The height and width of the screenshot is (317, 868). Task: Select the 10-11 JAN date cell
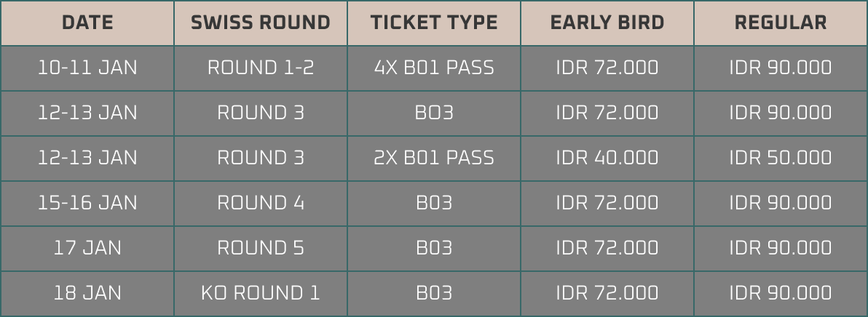87,68
